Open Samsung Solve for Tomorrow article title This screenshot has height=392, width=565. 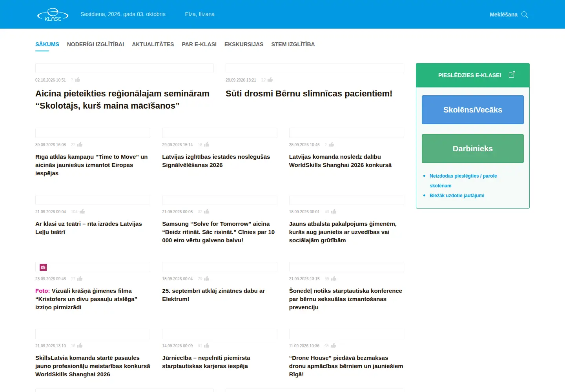coord(219,232)
